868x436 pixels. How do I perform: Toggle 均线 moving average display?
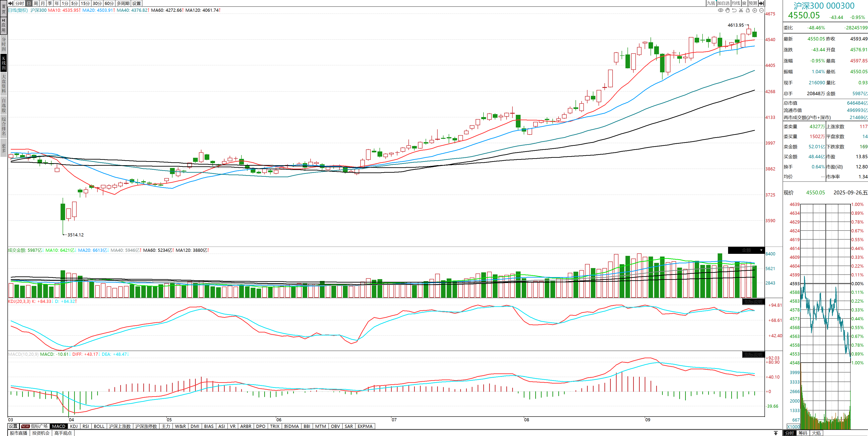pyautogui.click(x=736, y=3)
